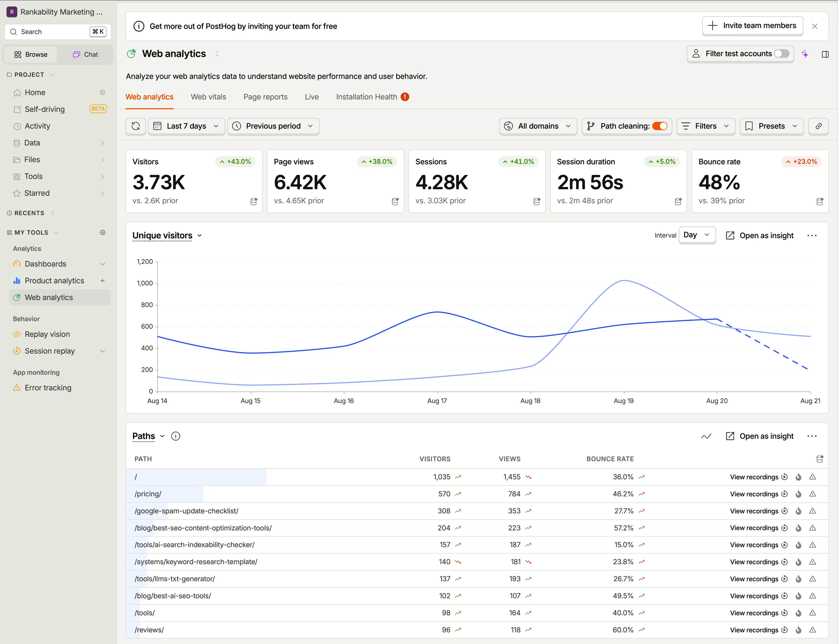Image resolution: width=838 pixels, height=644 pixels.
Task: Change Interval Day dropdown
Action: pyautogui.click(x=697, y=235)
